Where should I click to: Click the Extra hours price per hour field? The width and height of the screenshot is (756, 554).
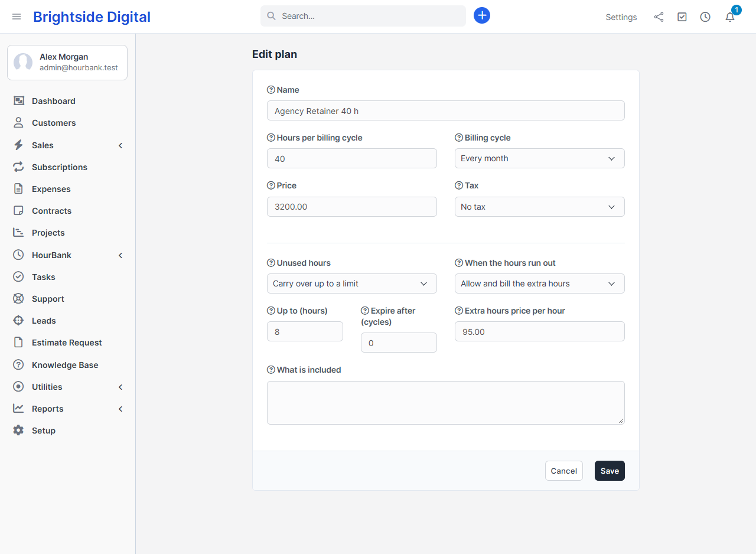coord(540,331)
